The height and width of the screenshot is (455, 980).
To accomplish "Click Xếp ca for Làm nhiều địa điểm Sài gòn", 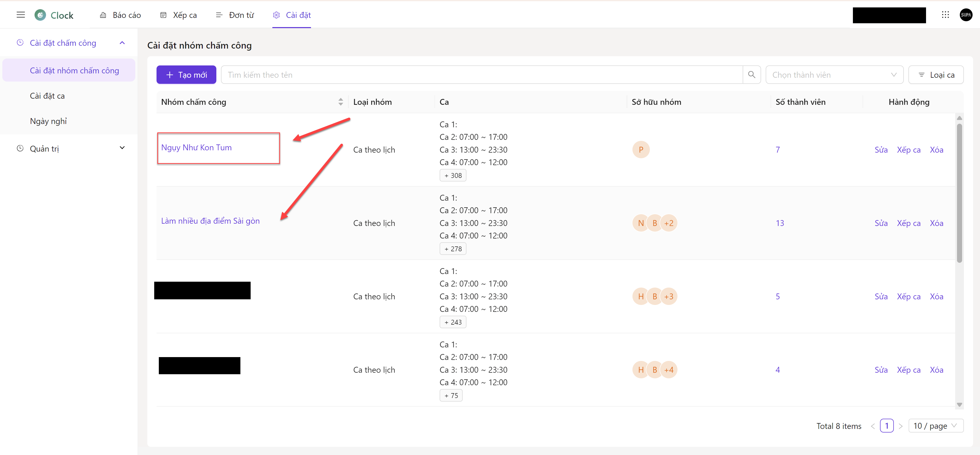I will tap(908, 223).
